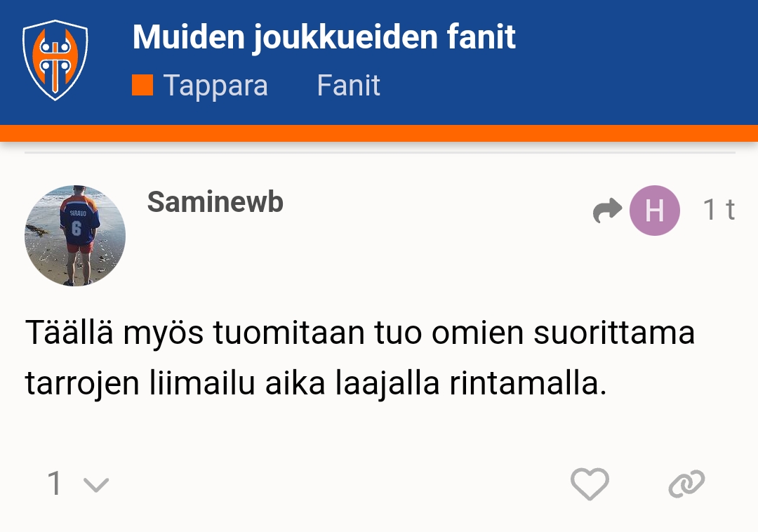Click the number 6 jersey in avatar photo
Screen dimensions: 758x532
[76, 225]
